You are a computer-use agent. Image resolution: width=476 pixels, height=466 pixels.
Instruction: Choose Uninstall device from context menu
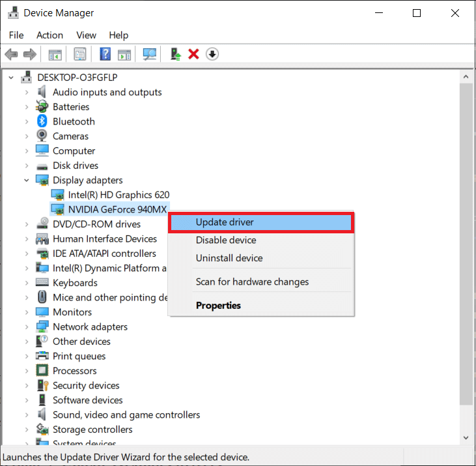click(x=229, y=258)
